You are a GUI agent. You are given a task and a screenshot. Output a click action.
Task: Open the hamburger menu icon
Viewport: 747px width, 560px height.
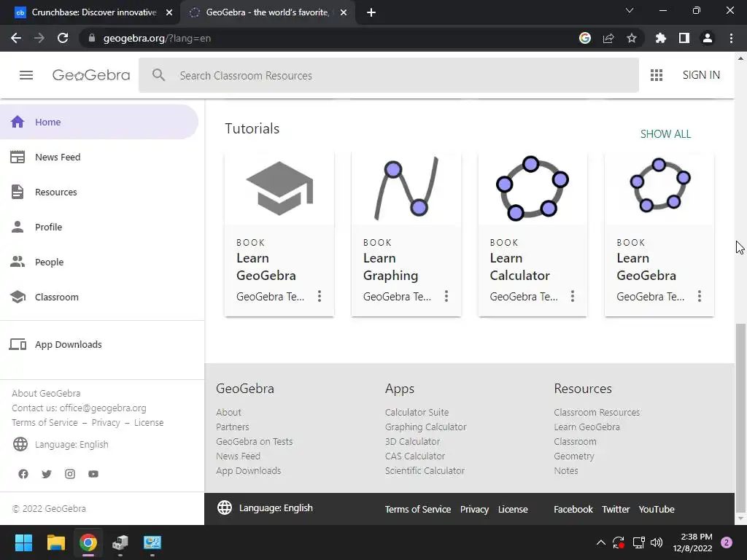coord(26,75)
